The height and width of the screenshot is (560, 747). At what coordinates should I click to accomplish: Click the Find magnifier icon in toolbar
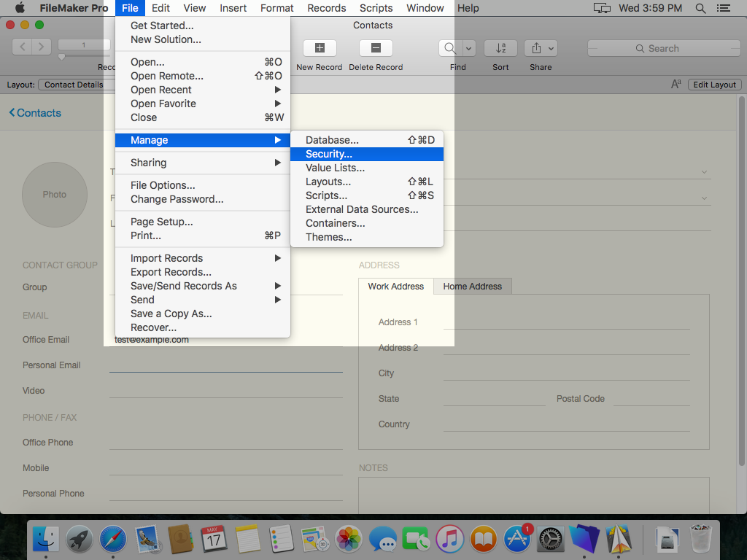[x=449, y=48]
